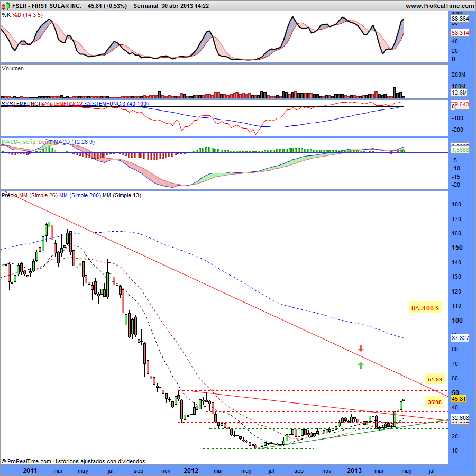The width and height of the screenshot is (476, 476).
Task: Click the green up arrow on the chart
Action: pyautogui.click(x=361, y=366)
